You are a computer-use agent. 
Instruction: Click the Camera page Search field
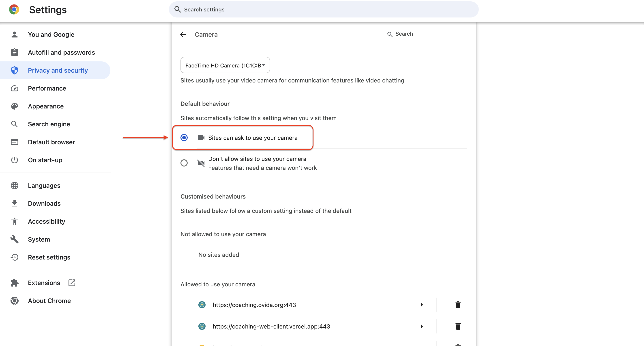pos(431,34)
